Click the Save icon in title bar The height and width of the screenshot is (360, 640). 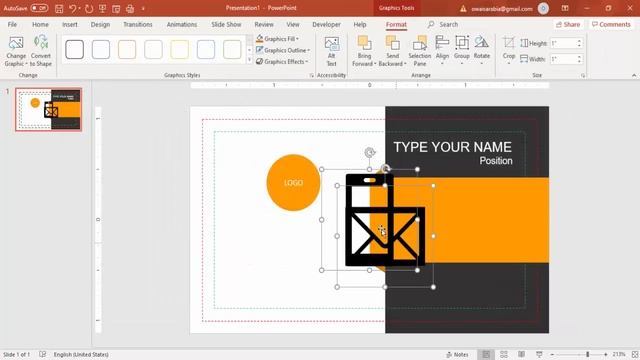pos(59,9)
